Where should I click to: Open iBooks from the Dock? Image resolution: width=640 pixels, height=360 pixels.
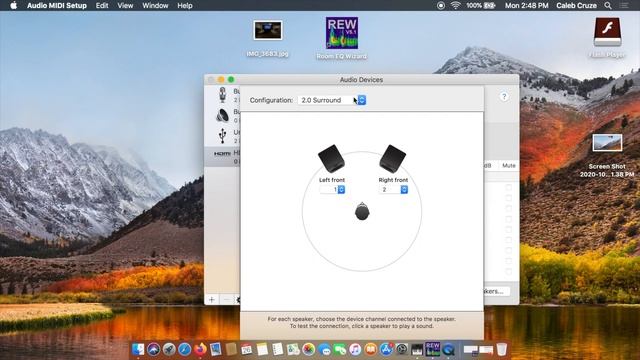pos(371,349)
